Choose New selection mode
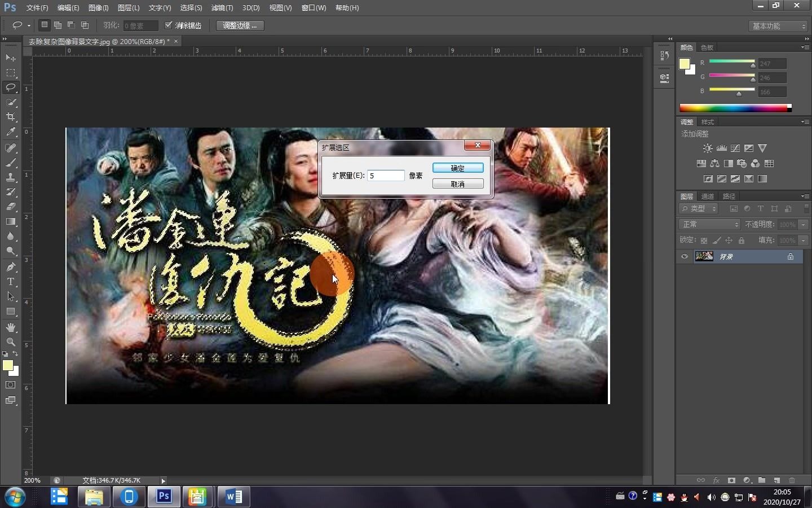 (x=44, y=25)
